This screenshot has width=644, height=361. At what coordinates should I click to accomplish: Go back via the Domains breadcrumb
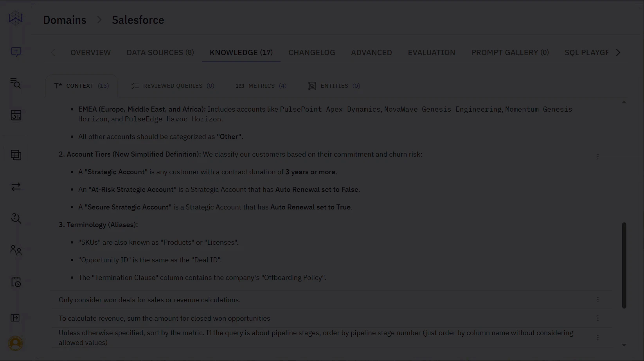(65, 20)
